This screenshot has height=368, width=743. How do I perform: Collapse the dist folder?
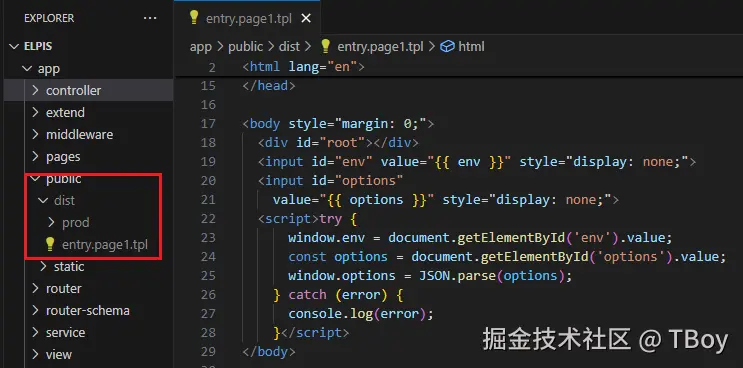(43, 200)
